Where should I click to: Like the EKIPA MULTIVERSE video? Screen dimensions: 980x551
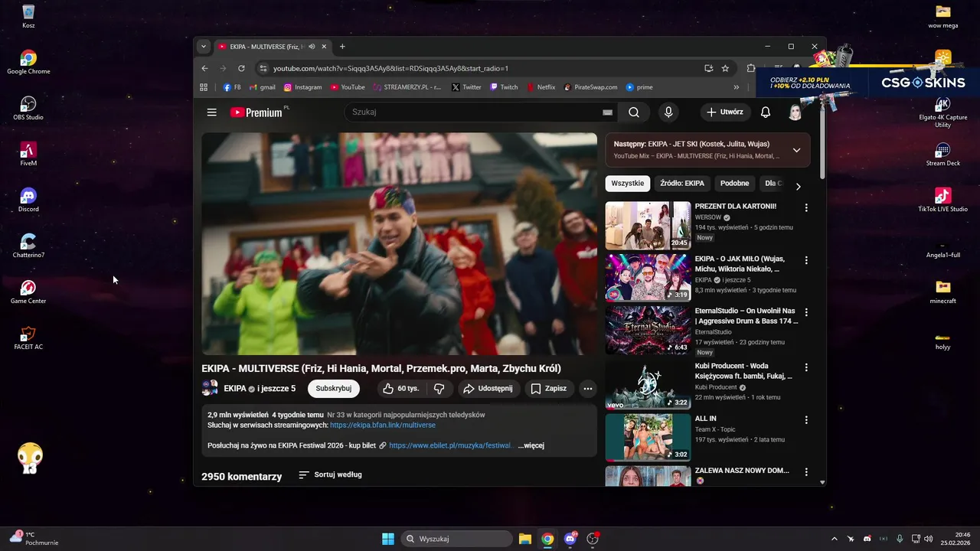pyautogui.click(x=401, y=389)
